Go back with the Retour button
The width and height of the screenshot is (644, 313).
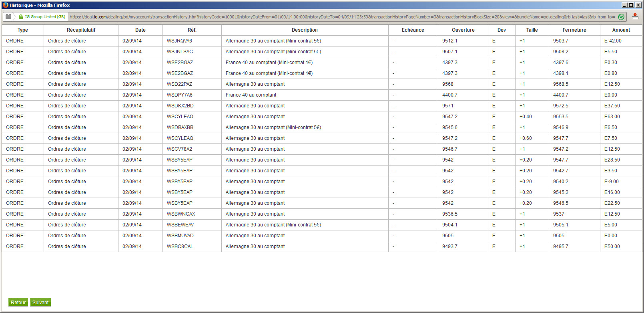point(18,303)
